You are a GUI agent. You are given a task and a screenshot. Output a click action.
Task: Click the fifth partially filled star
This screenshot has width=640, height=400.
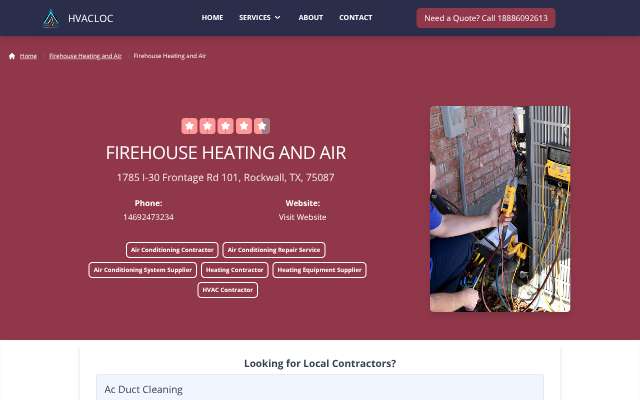click(x=262, y=126)
